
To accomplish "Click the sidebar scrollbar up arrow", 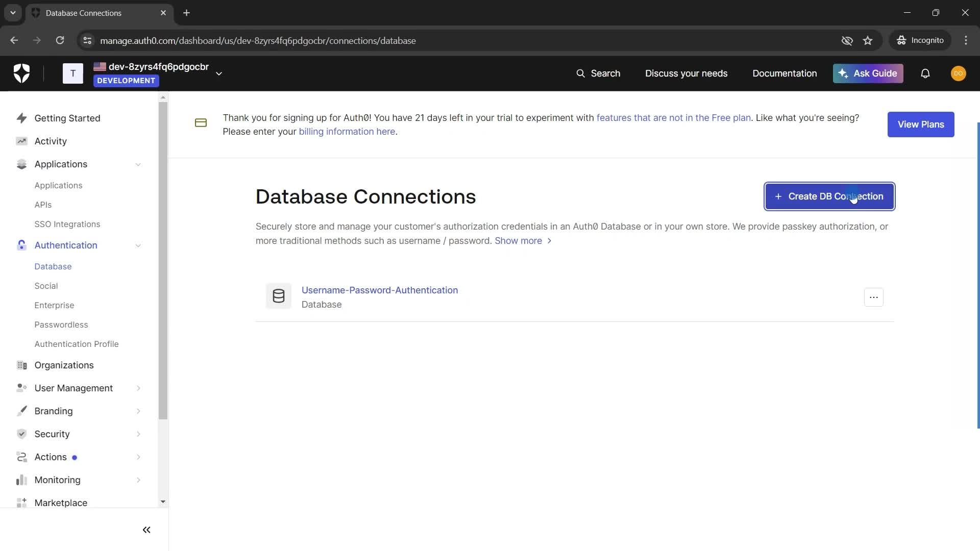I will coord(163,97).
